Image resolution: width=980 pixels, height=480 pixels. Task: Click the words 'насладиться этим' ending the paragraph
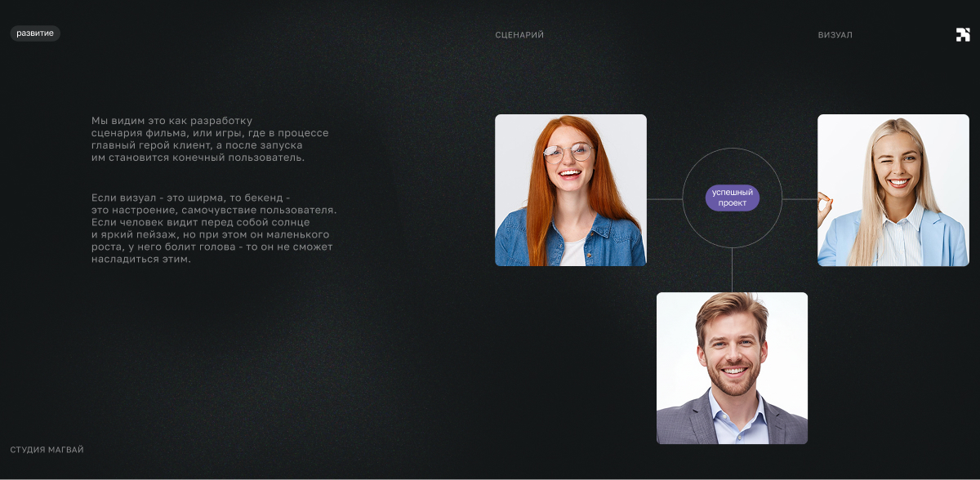coord(141,260)
